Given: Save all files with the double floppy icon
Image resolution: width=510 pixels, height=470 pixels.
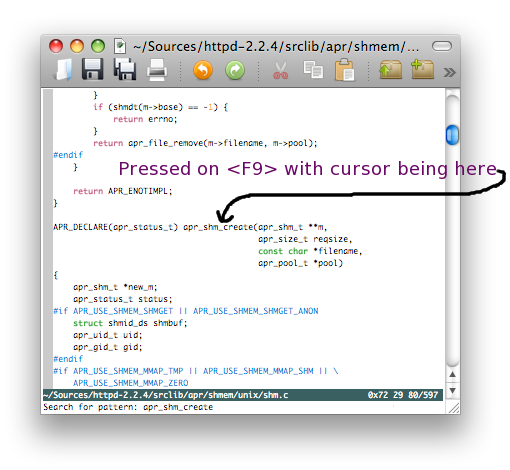Looking at the screenshot, I should coord(125,69).
